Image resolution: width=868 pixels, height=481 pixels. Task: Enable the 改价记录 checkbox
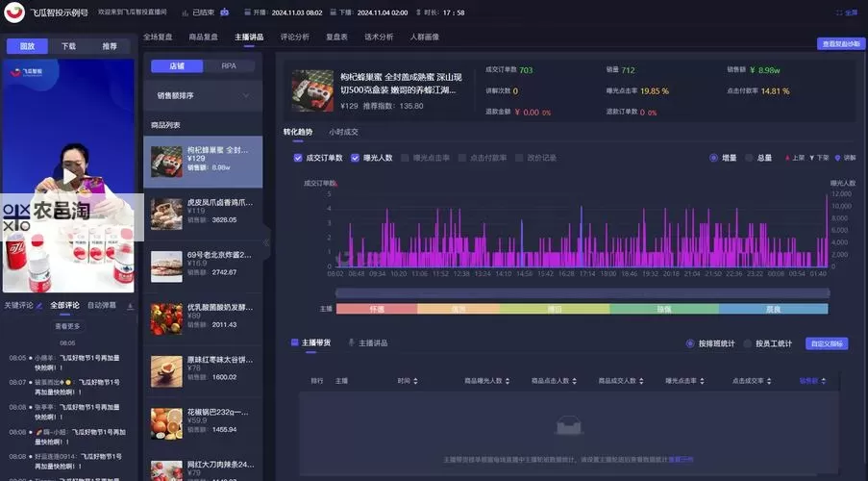[x=519, y=158]
